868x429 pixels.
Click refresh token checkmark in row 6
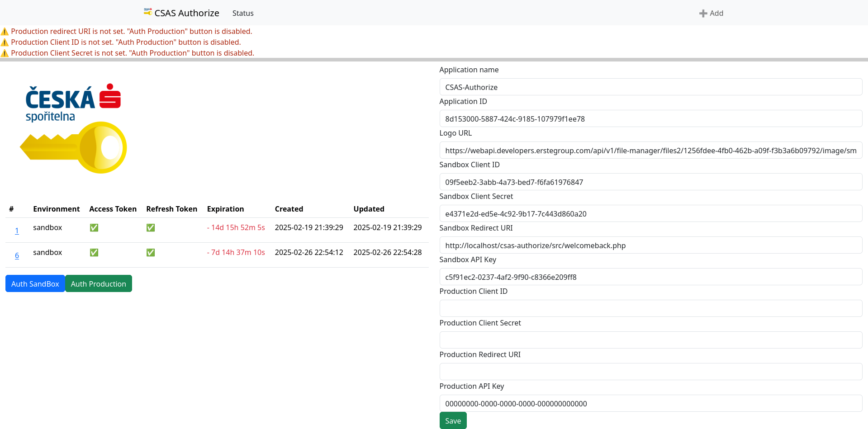point(151,253)
